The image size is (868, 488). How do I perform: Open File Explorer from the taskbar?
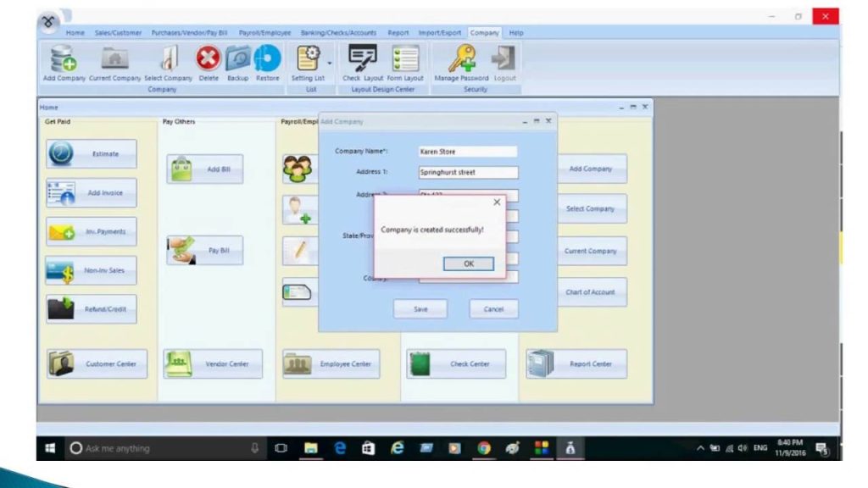coord(311,448)
